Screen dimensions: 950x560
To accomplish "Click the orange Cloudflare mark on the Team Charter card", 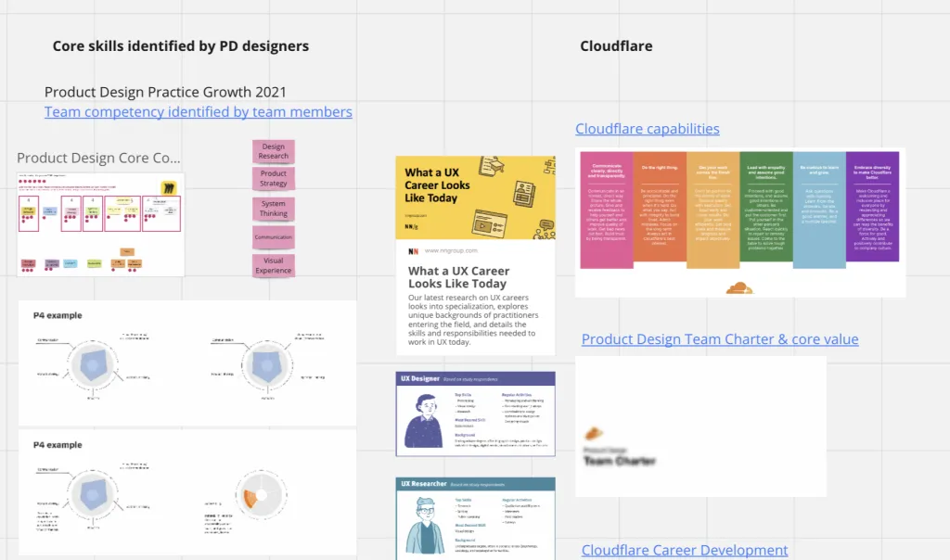I will (594, 433).
